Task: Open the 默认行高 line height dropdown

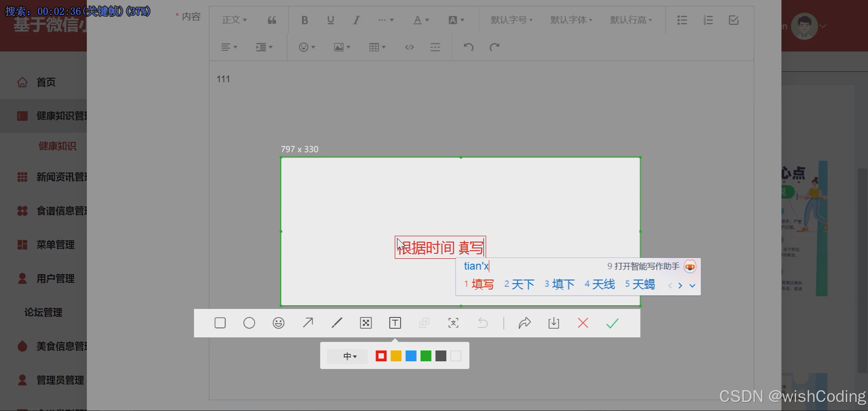Action: (x=631, y=20)
